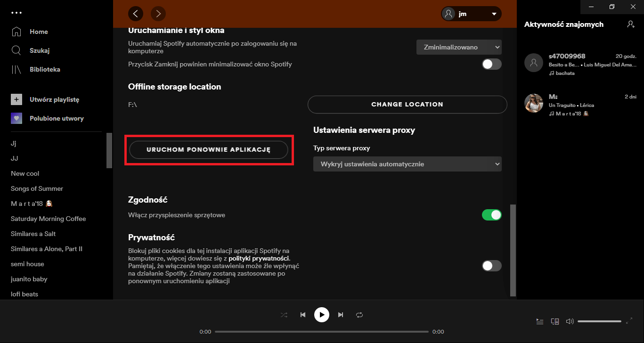This screenshot has width=644, height=343.
Task: Go to Home in sidebar
Action: (x=39, y=32)
